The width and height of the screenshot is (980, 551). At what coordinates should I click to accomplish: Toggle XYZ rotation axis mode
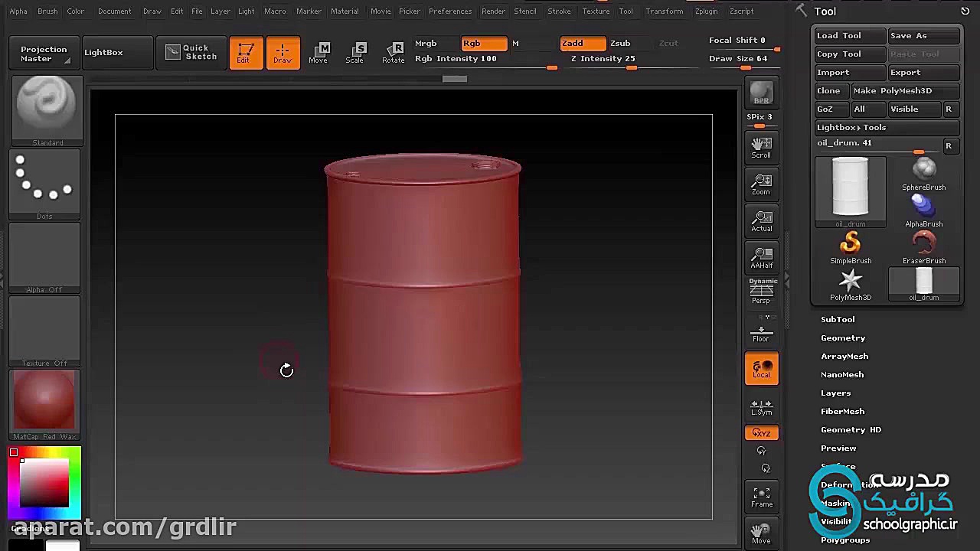click(761, 433)
